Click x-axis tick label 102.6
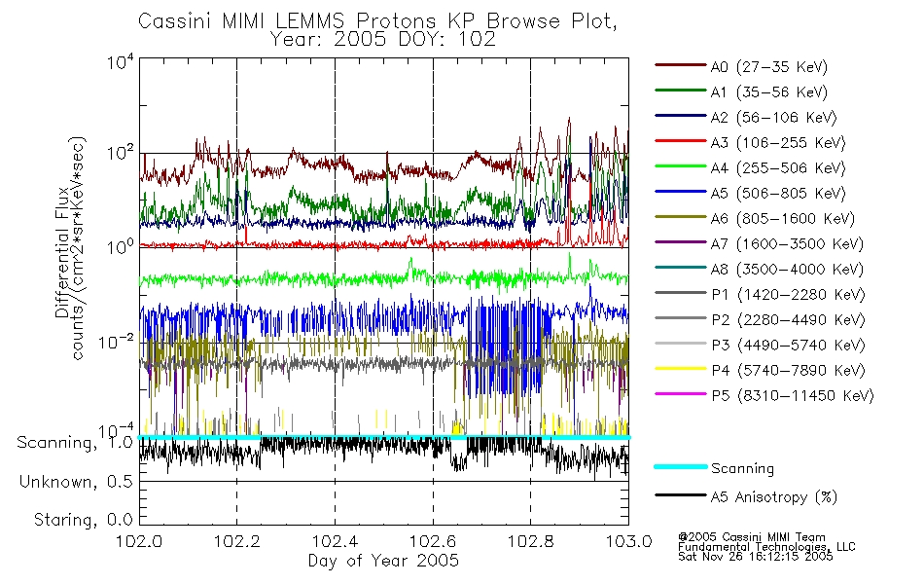 [x=433, y=541]
